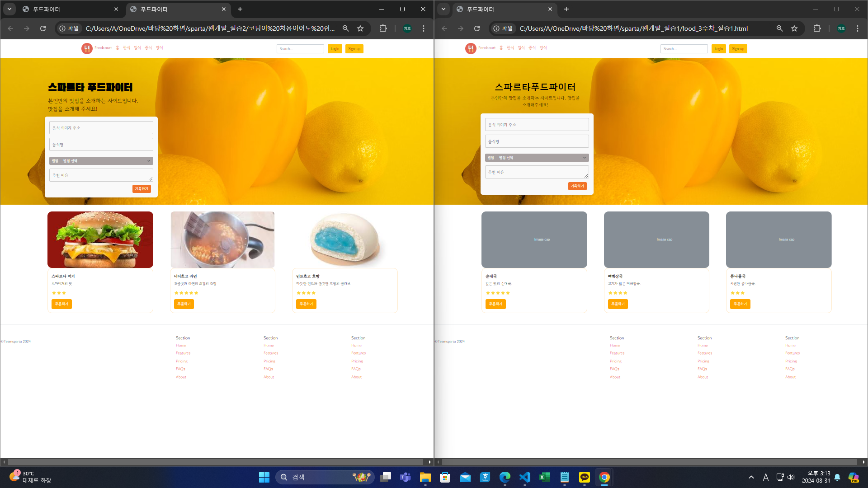This screenshot has width=868, height=488.
Task: Click the Sign-up button in right window
Action: 738,49
